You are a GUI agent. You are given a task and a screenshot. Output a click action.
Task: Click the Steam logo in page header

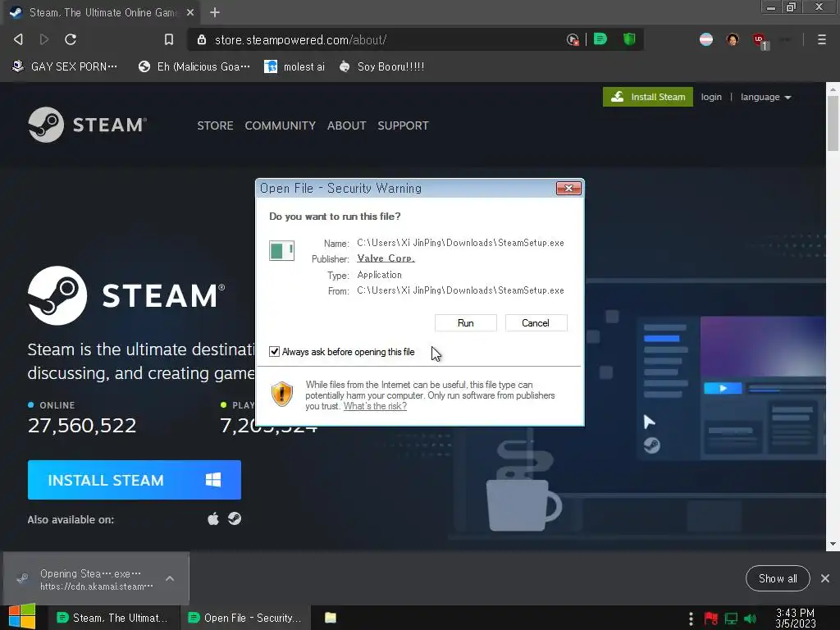87,125
